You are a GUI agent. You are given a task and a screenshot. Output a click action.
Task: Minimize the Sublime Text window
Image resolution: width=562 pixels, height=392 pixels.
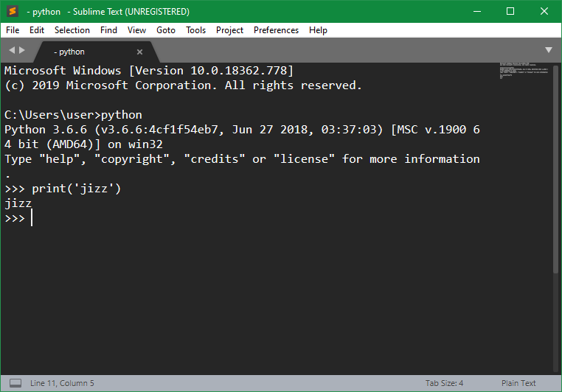pyautogui.click(x=477, y=12)
